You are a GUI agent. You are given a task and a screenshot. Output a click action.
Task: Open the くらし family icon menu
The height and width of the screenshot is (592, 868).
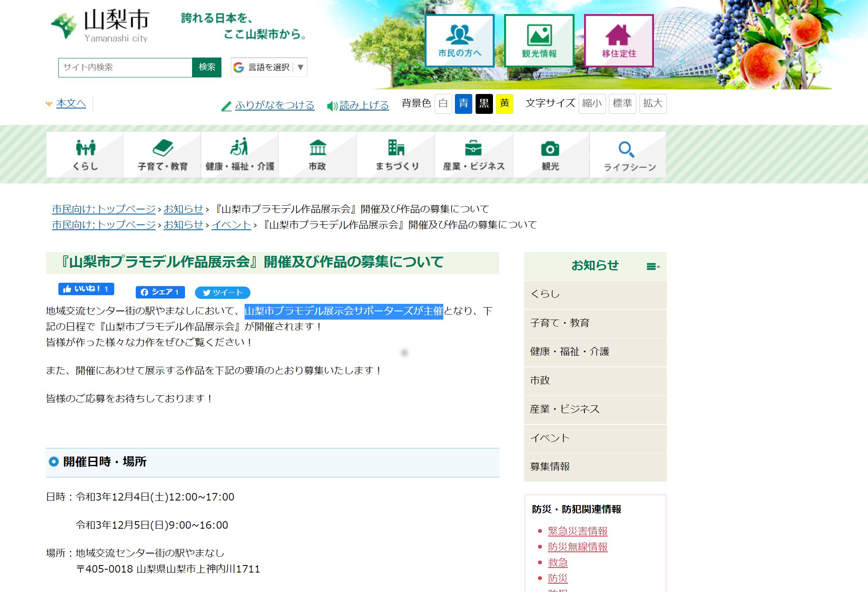coord(85,155)
